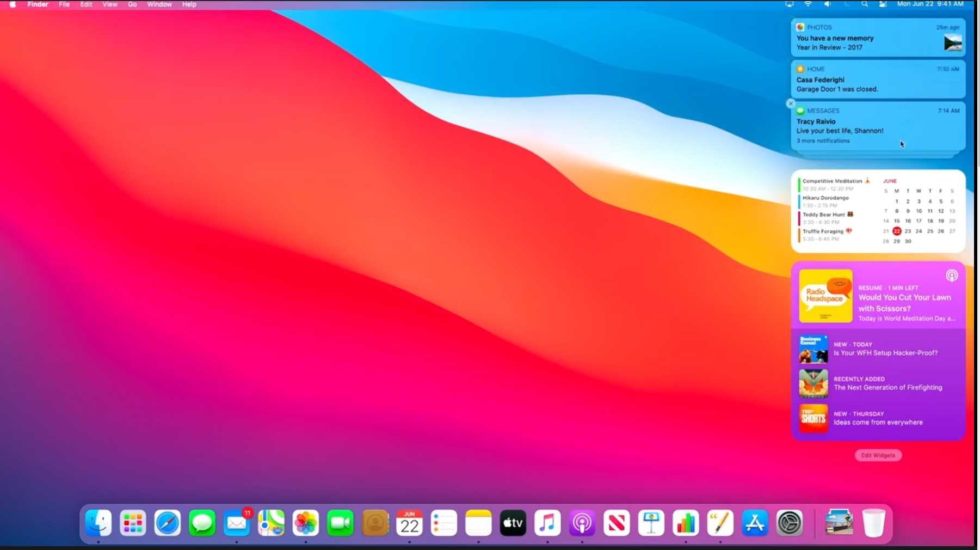Image resolution: width=980 pixels, height=550 pixels.
Task: Select June 22 in calendar widget
Action: [897, 231]
